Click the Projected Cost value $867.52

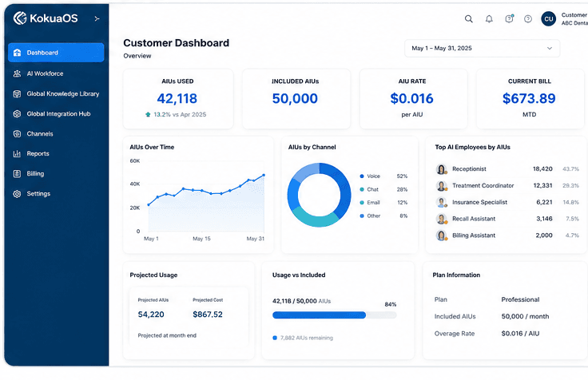(208, 315)
